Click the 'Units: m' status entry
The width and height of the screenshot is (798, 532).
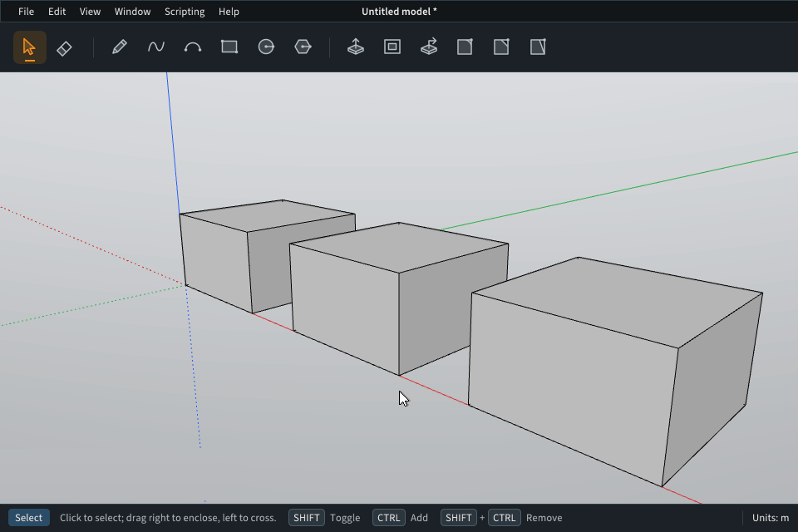click(771, 518)
